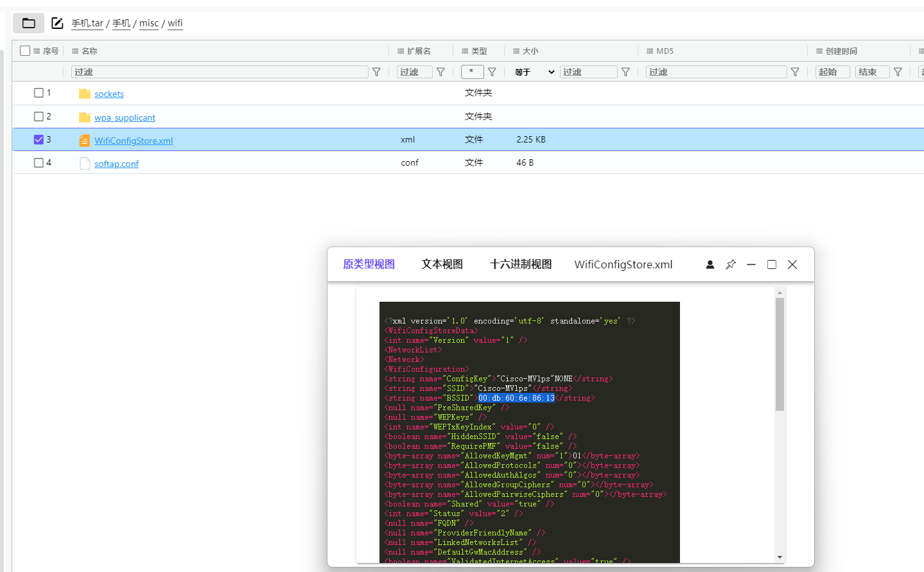The height and width of the screenshot is (572, 924).
Task: Click the 结束 end date field
Action: (873, 72)
